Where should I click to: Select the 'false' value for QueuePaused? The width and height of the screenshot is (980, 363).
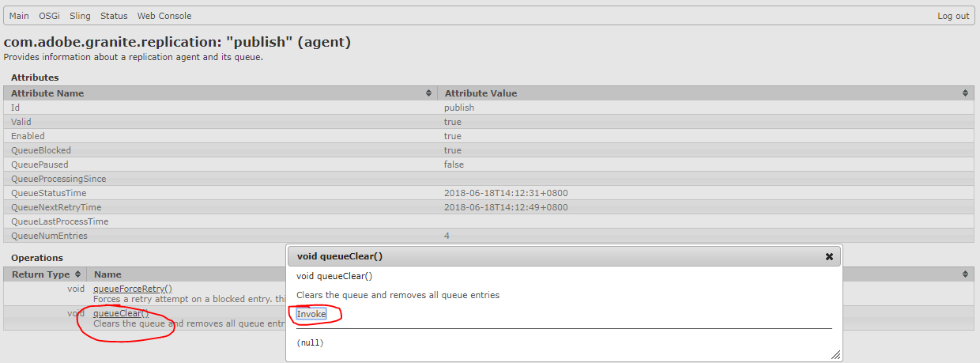click(x=454, y=164)
